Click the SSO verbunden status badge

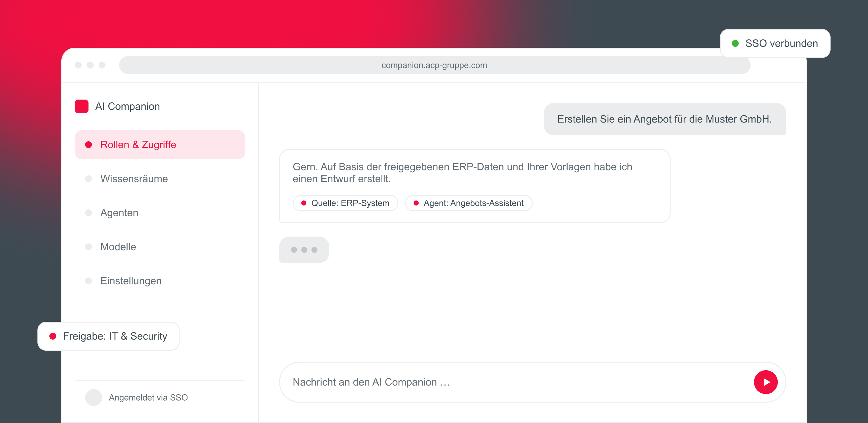click(775, 43)
